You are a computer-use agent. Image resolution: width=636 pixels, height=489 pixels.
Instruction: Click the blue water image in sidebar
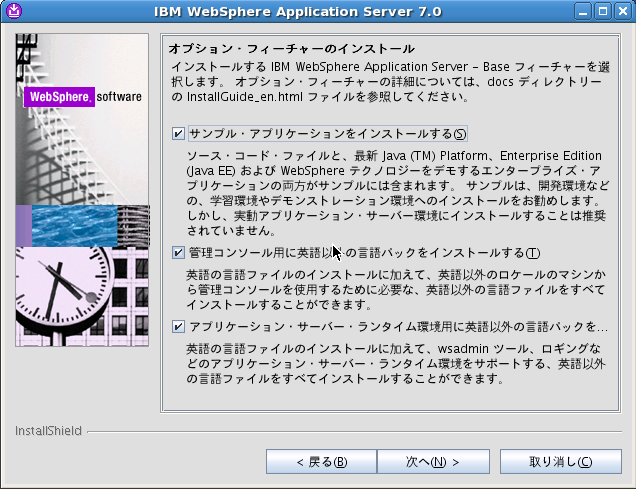click(74, 226)
